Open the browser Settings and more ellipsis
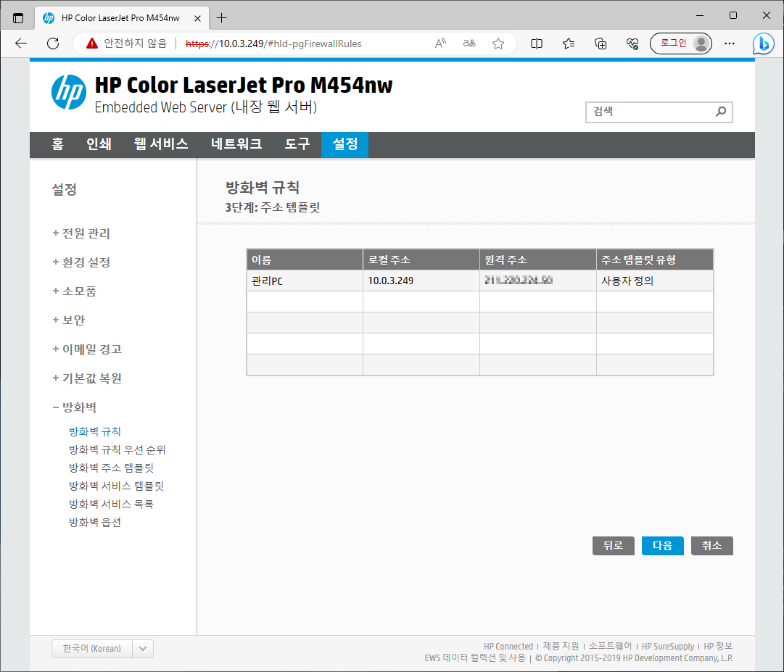This screenshot has width=784, height=672. coord(730,43)
